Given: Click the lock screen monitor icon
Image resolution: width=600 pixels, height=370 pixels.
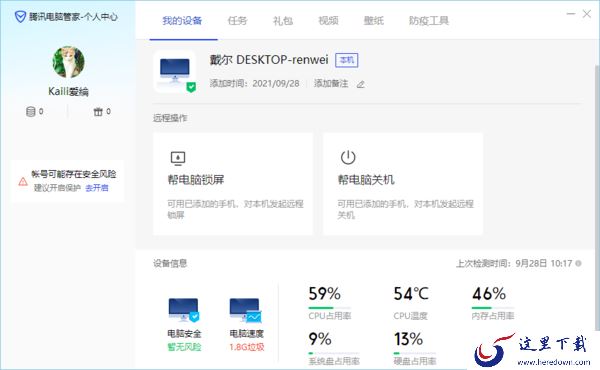Looking at the screenshot, I should point(178,158).
